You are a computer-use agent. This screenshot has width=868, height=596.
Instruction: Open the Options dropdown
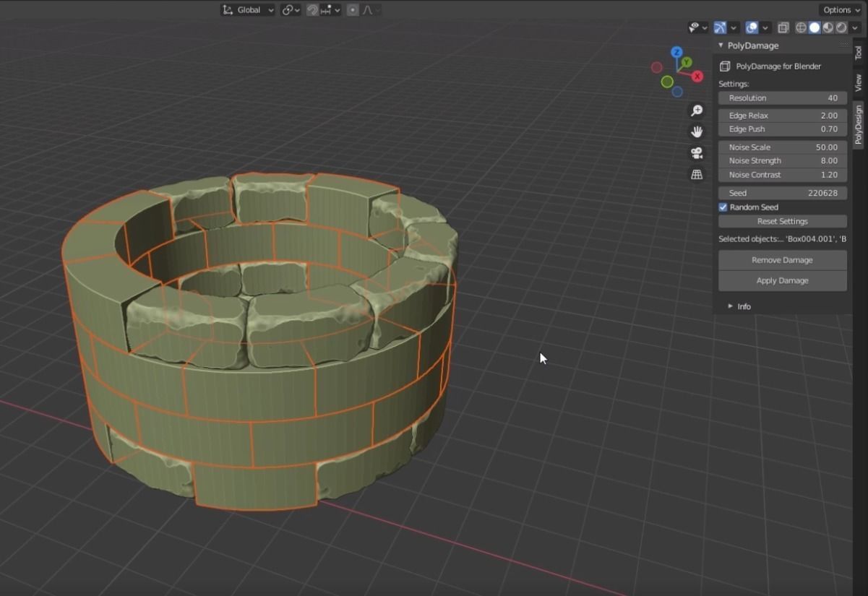click(841, 10)
